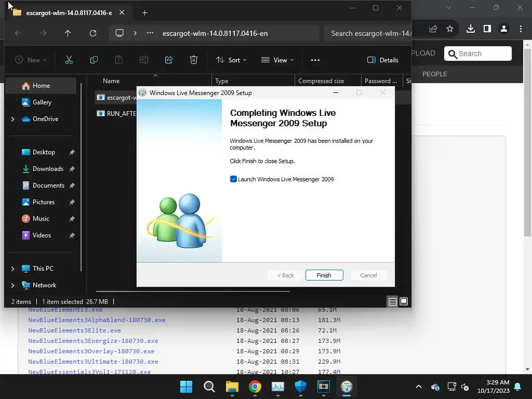Select Home in the navigation pane
This screenshot has height=399, width=532.
pyautogui.click(x=41, y=86)
